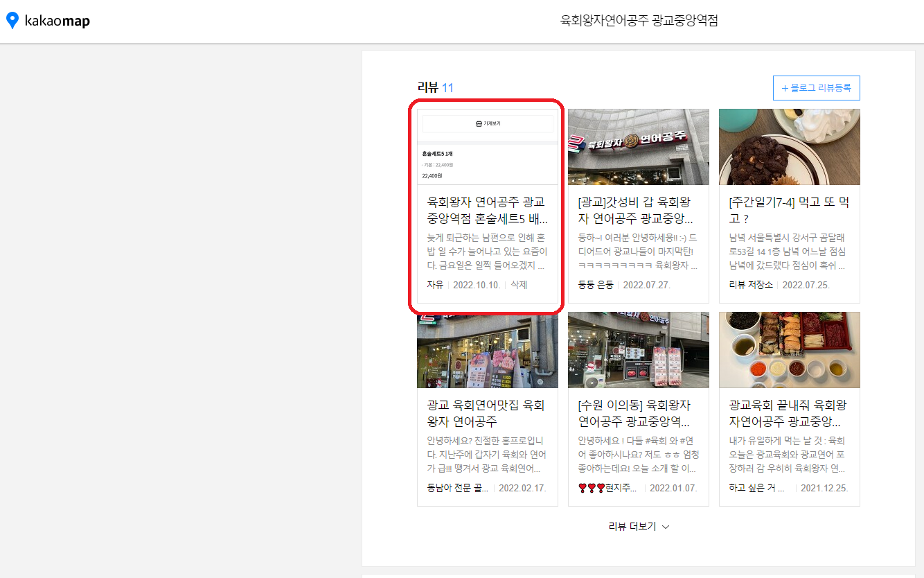Click date 2022.07.25.

(806, 285)
